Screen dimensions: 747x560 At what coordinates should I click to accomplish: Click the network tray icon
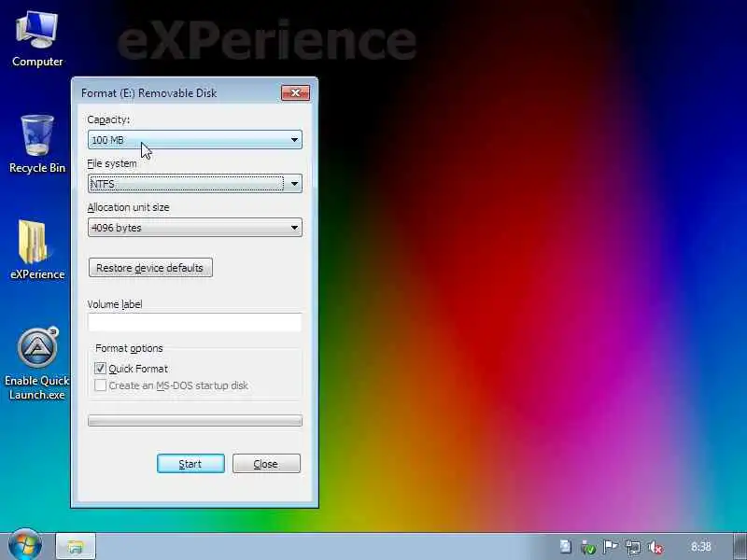pos(633,547)
